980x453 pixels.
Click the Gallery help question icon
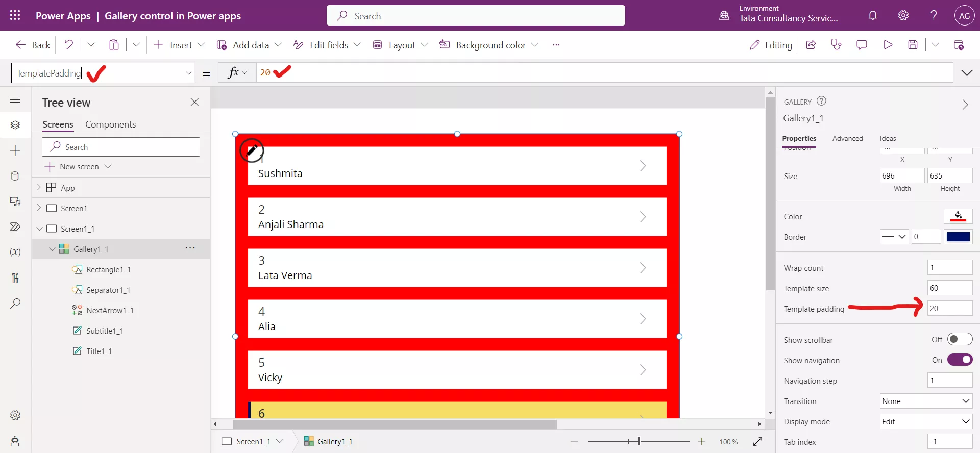(821, 101)
